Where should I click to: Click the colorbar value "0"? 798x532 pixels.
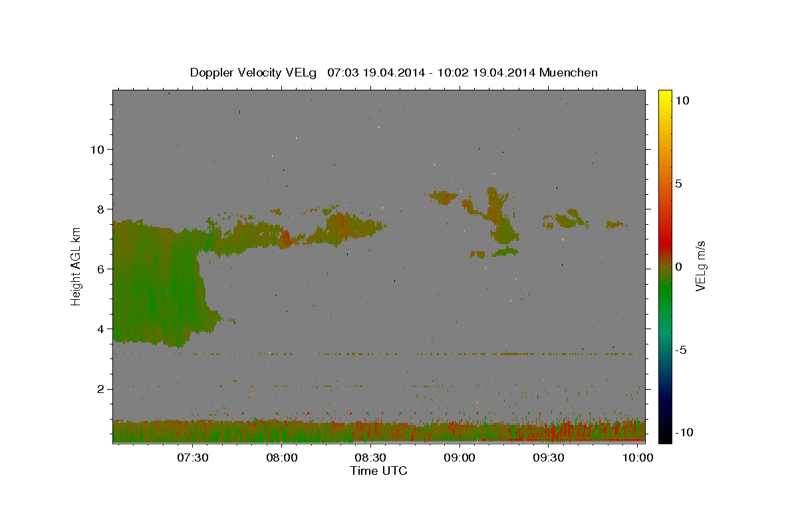[x=678, y=267]
